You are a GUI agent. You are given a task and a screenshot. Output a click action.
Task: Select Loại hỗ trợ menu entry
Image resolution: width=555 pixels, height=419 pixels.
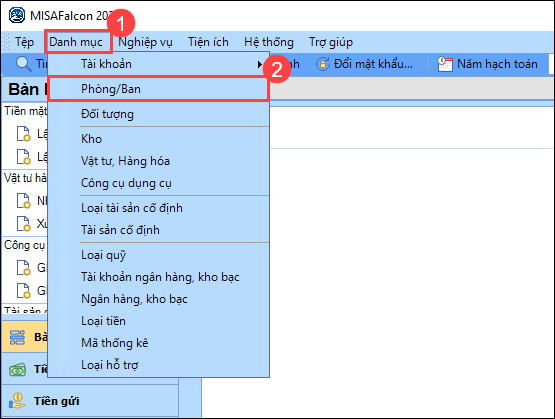pos(158,365)
